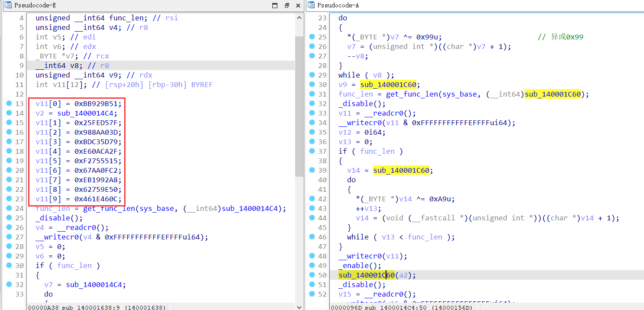Click sub_140001C60 on line 39 of Pseudocode-A
644x310 pixels.
click(401, 170)
